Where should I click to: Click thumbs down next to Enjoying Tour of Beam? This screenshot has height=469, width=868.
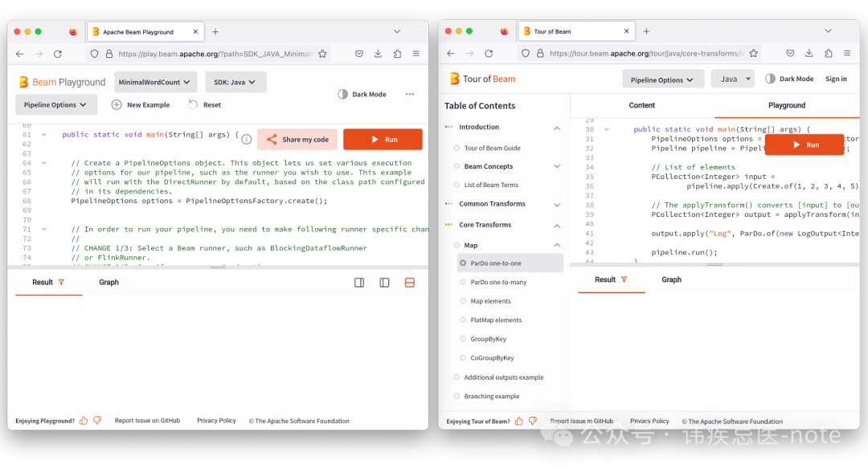point(533,422)
